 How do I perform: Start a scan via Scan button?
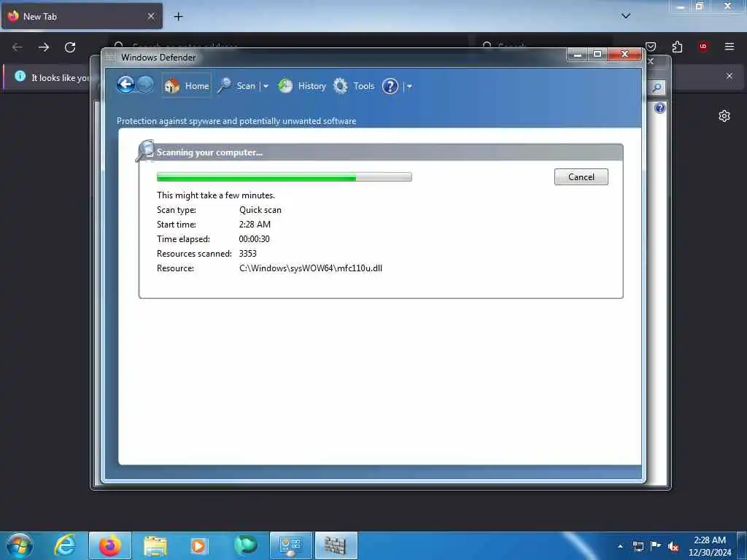[x=237, y=86]
